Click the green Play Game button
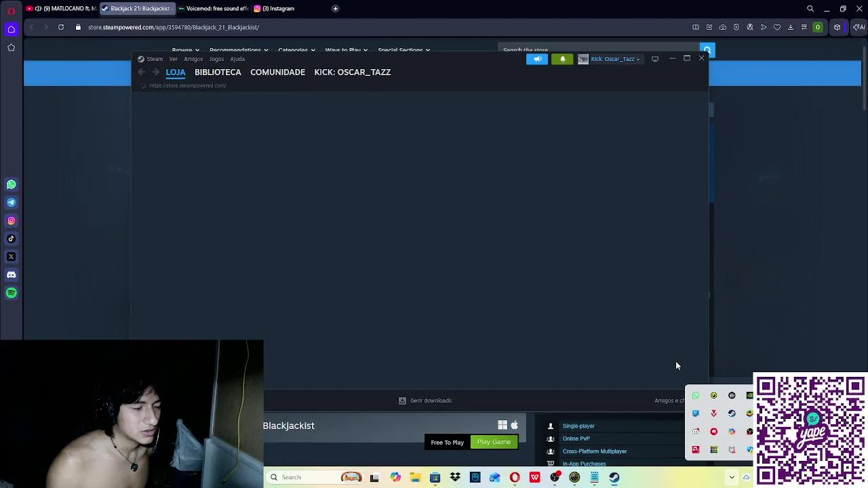 click(494, 442)
